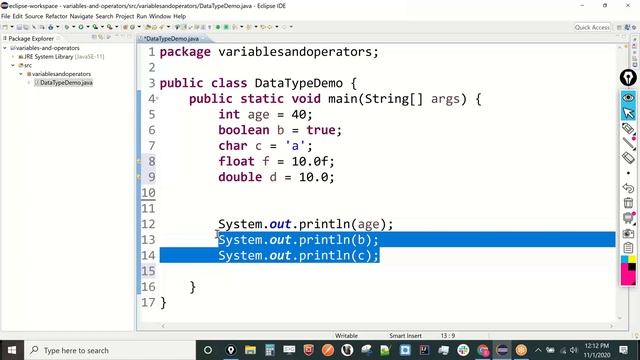Click the 'int age = 40;' code line
The width and height of the screenshot is (640, 360).
(x=265, y=114)
